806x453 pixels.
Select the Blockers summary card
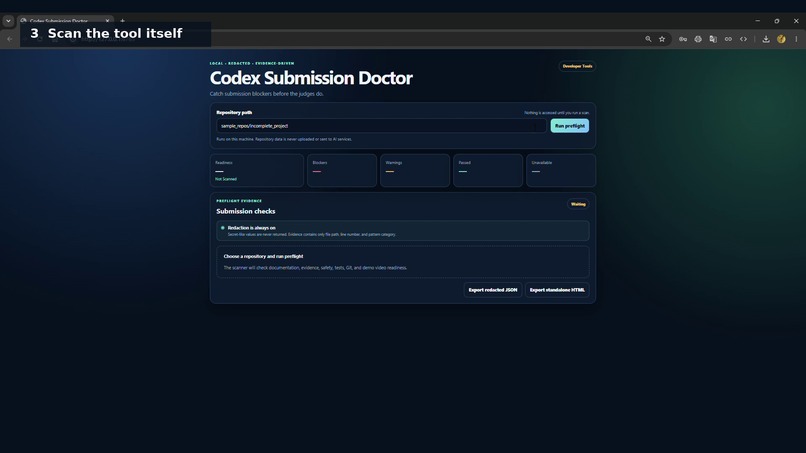pos(342,170)
